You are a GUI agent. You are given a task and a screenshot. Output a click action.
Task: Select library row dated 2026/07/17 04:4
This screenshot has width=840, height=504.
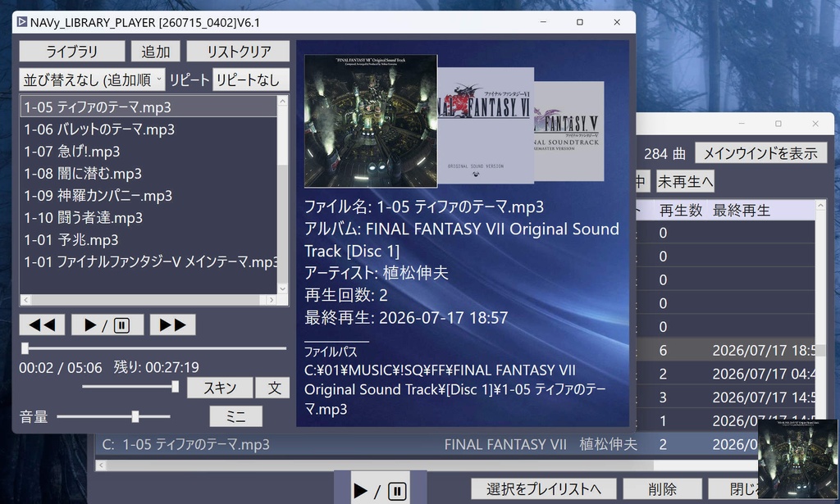pyautogui.click(x=726, y=374)
